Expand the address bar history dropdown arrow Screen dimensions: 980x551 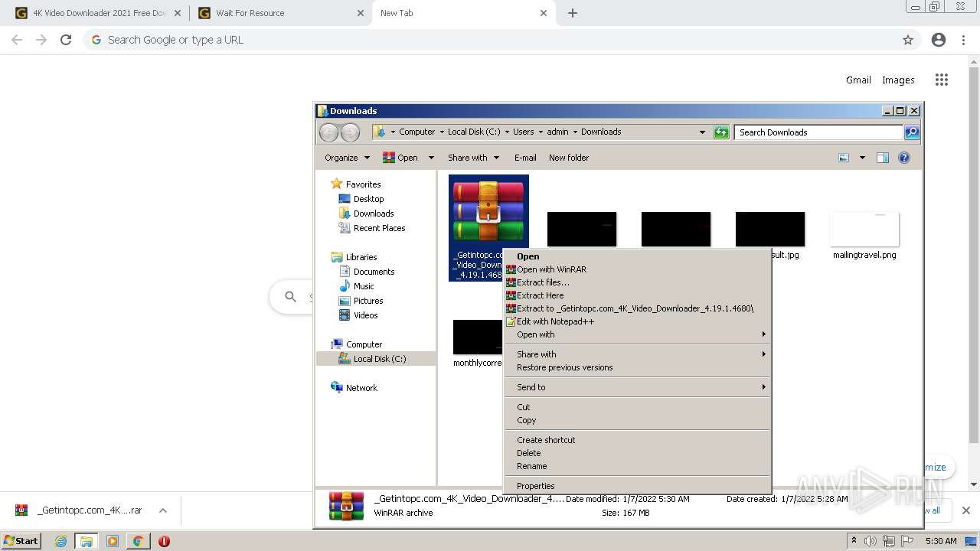click(x=702, y=132)
